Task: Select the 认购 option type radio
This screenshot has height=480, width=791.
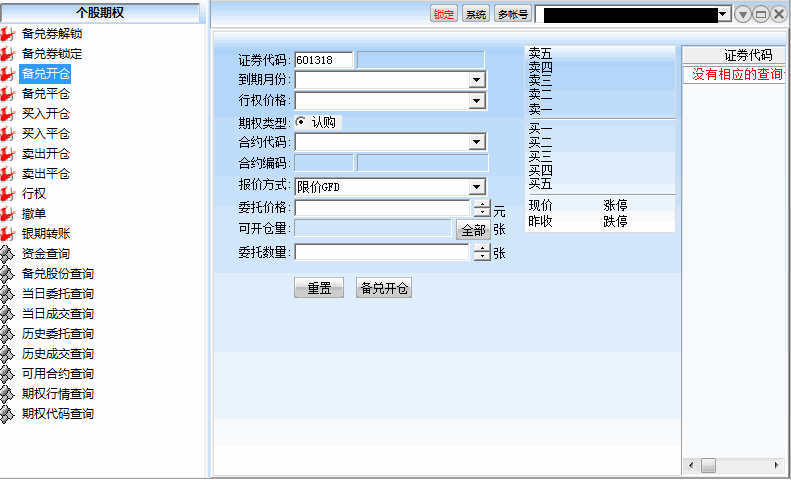Action: (301, 122)
